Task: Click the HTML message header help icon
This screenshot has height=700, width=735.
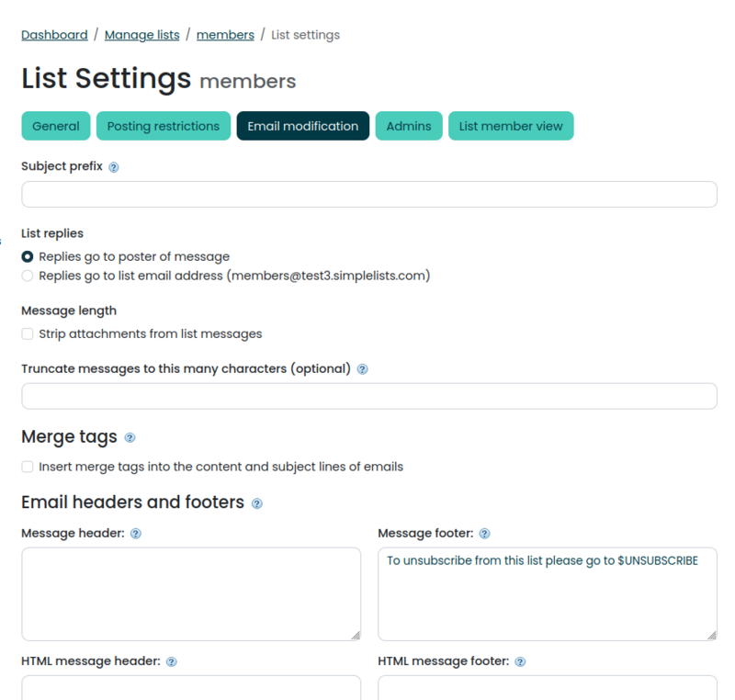Action: click(x=171, y=661)
